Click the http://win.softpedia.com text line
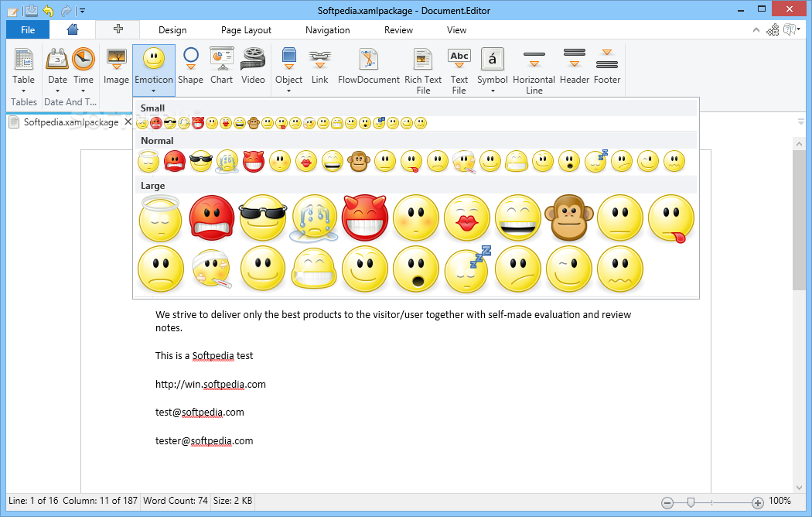Image resolution: width=812 pixels, height=517 pixels. click(210, 385)
